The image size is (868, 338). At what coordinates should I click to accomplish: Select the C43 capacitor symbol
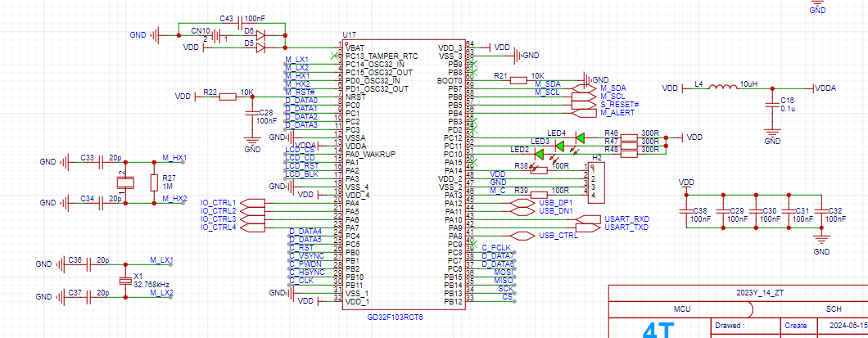pos(240,23)
